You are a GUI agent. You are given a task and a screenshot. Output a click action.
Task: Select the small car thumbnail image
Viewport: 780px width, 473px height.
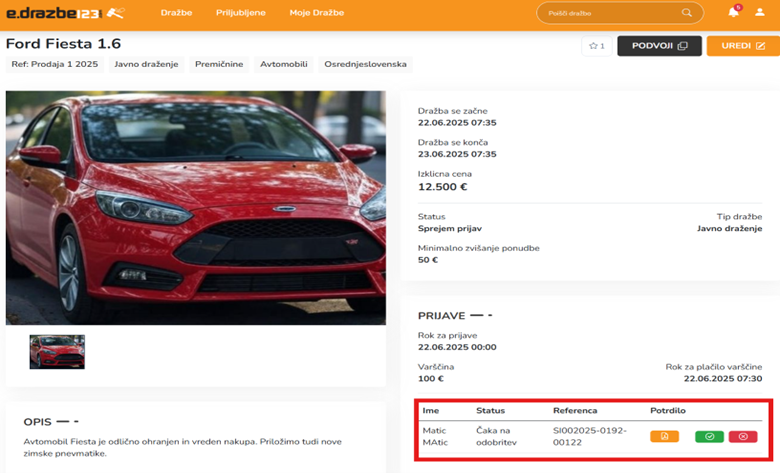tap(57, 351)
